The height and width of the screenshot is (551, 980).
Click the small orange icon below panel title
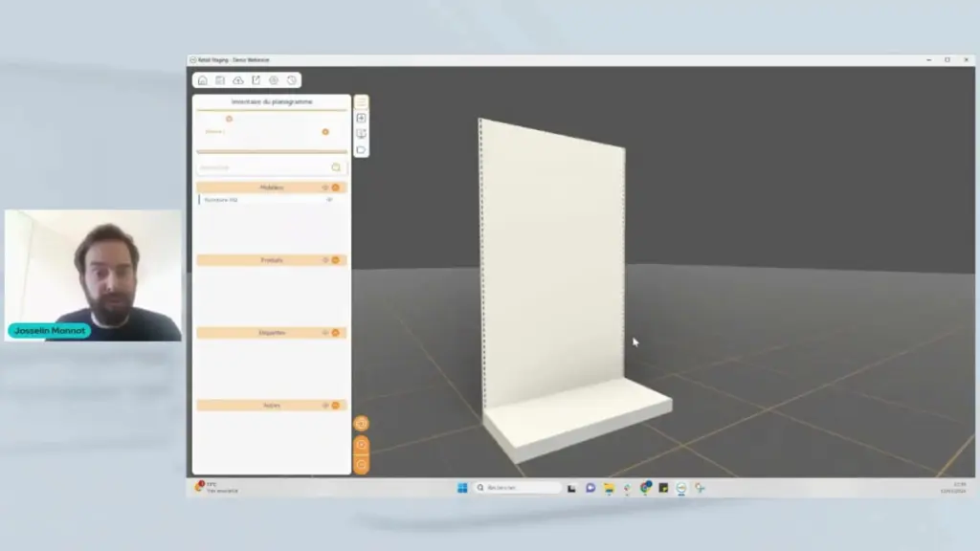(x=229, y=119)
